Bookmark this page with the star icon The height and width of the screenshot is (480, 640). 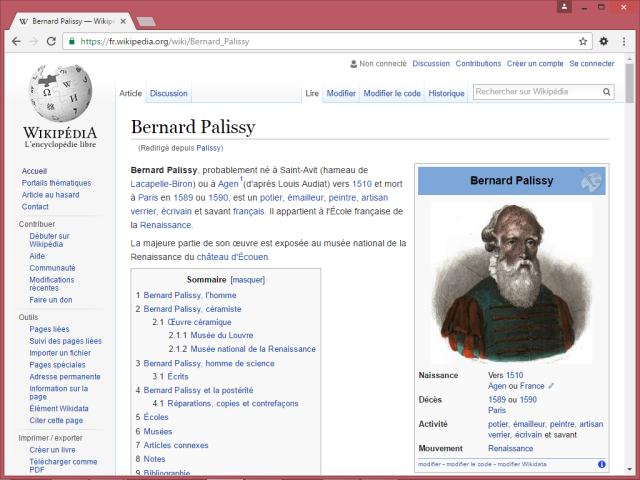pos(583,41)
